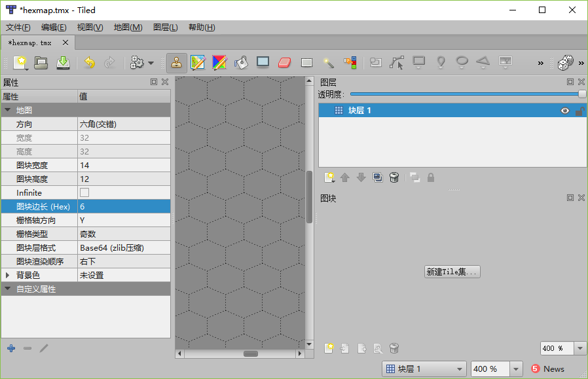Screen dimensions: 588x379
Task: Expand the 背景色 property row
Action: [7, 275]
